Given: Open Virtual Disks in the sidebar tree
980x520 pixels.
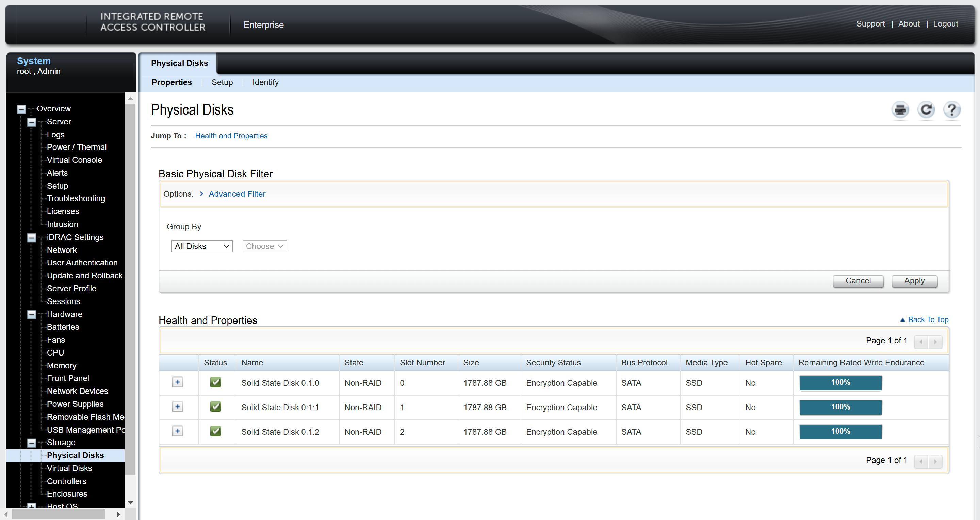Looking at the screenshot, I should 69,468.
